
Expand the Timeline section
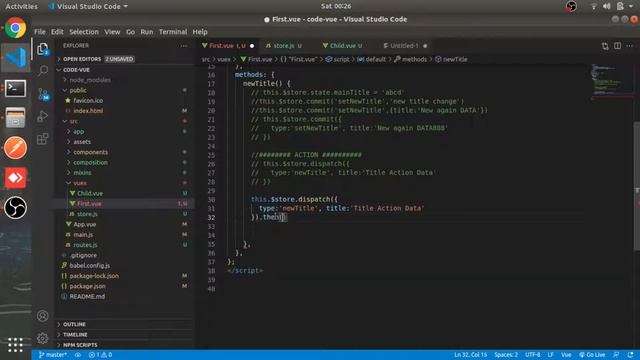[124, 334]
